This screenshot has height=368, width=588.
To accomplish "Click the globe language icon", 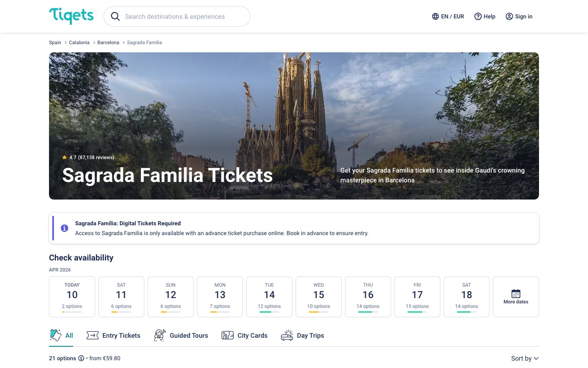I will [x=435, y=16].
